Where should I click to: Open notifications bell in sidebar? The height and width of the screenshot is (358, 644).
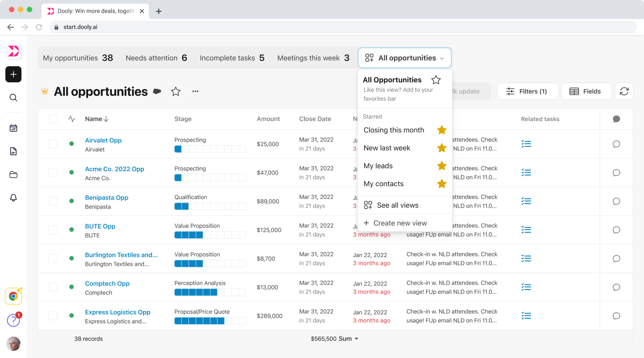(13, 198)
